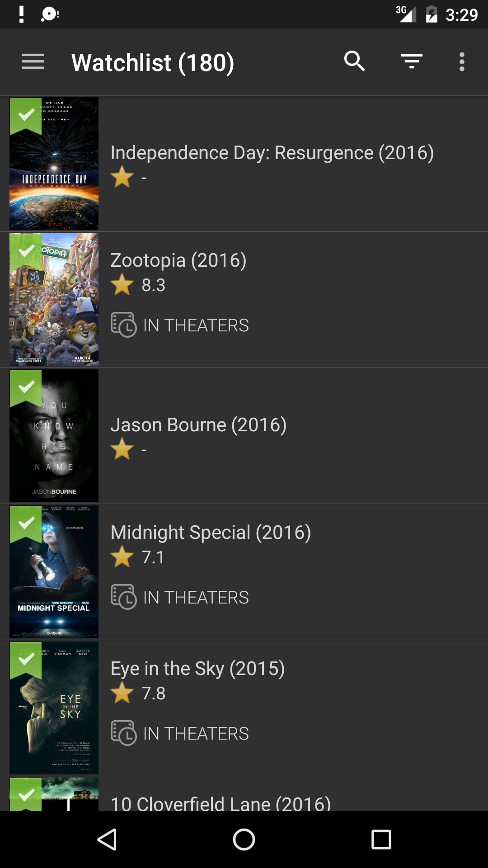Toggle watchlist ribbon on Independence Day poster
The width and height of the screenshot is (488, 868).
click(x=26, y=115)
